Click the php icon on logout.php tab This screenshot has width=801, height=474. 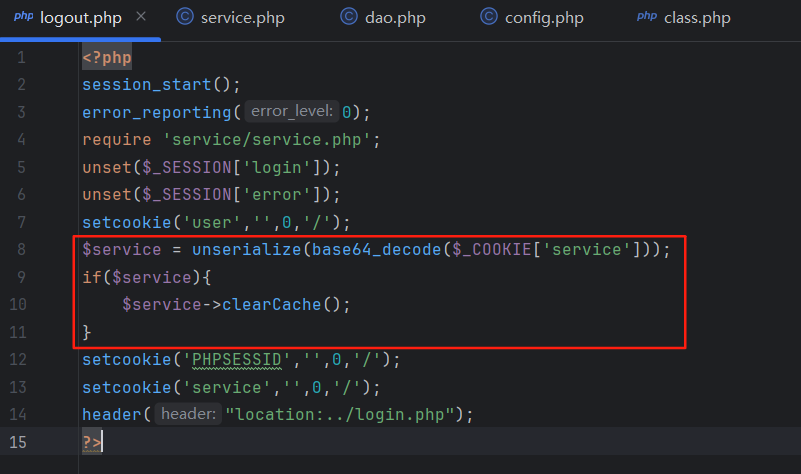tap(23, 16)
